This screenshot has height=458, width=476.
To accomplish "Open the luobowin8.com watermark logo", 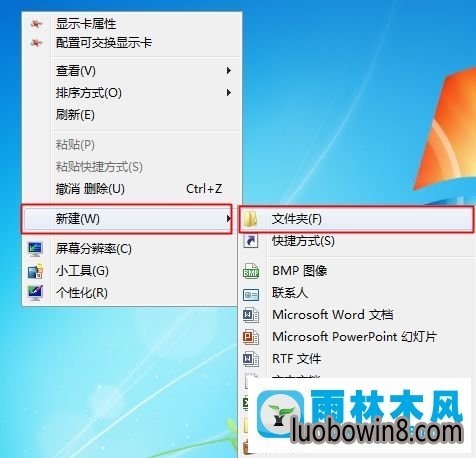I will (x=361, y=418).
